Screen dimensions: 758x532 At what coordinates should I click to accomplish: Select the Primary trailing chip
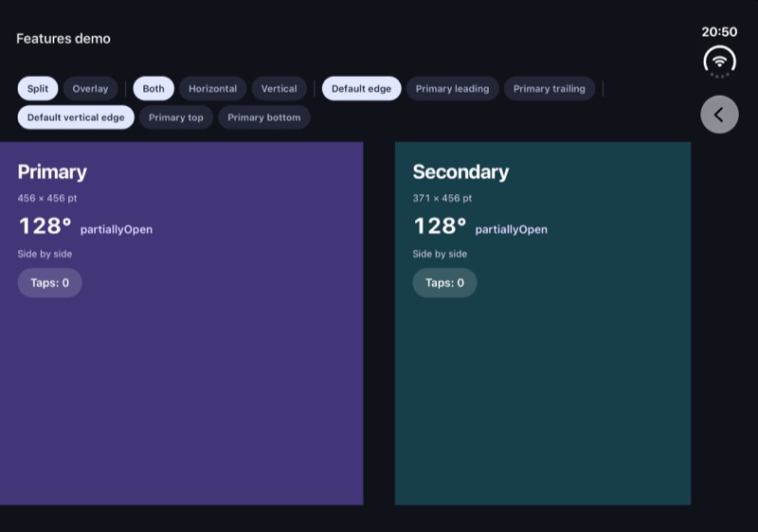[550, 89]
